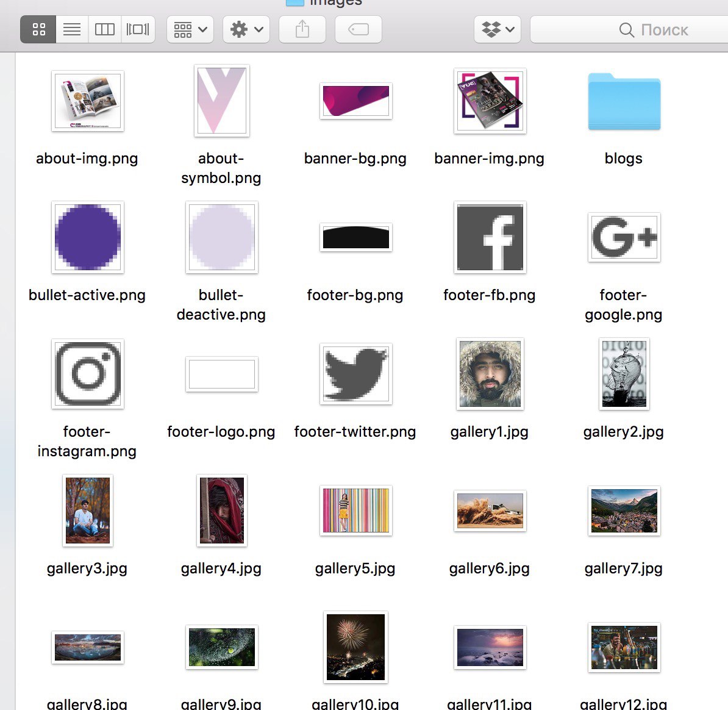Select the footer-twitter.png bird icon

356,374
